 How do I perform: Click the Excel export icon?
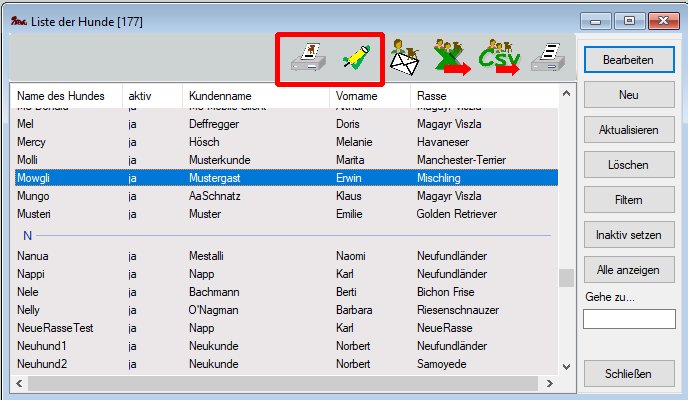point(450,60)
